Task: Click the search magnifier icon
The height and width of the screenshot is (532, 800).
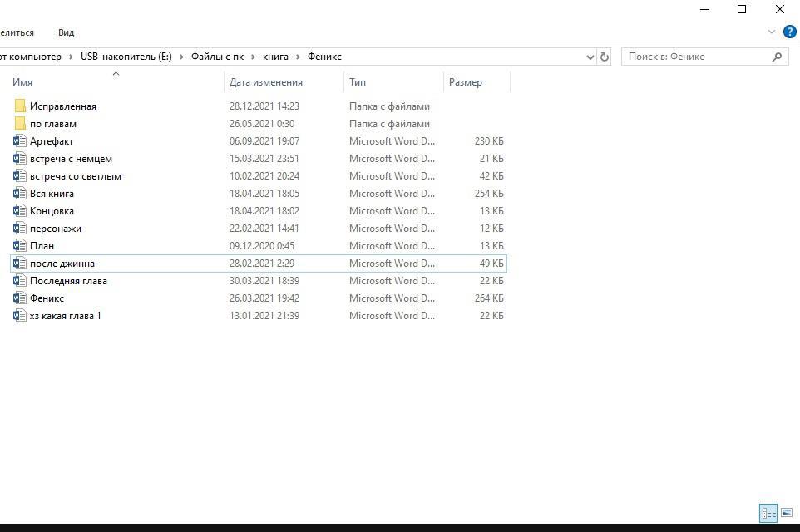Action: coord(778,57)
